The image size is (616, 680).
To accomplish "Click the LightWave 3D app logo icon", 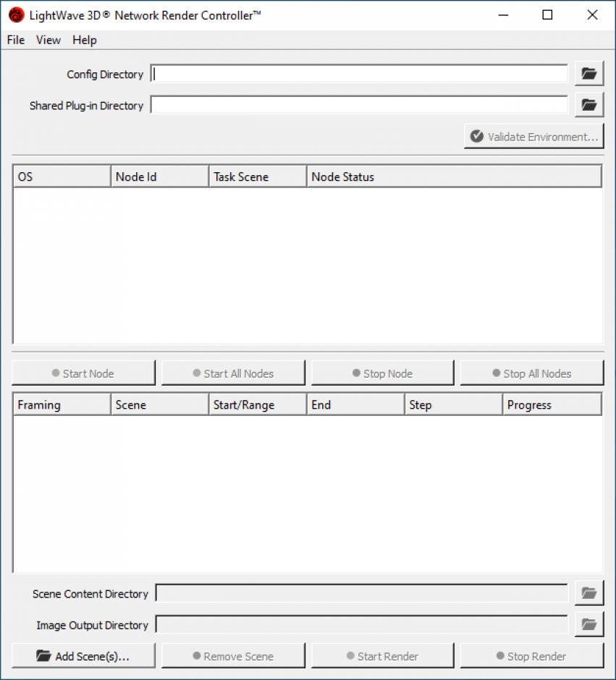I will pos(16,14).
